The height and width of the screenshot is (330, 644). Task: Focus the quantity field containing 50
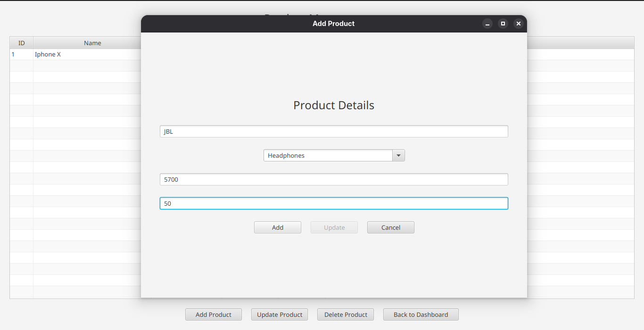pyautogui.click(x=334, y=203)
